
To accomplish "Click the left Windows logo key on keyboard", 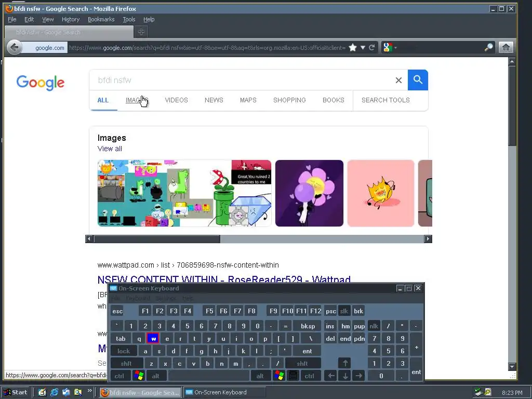I will pos(139,376).
